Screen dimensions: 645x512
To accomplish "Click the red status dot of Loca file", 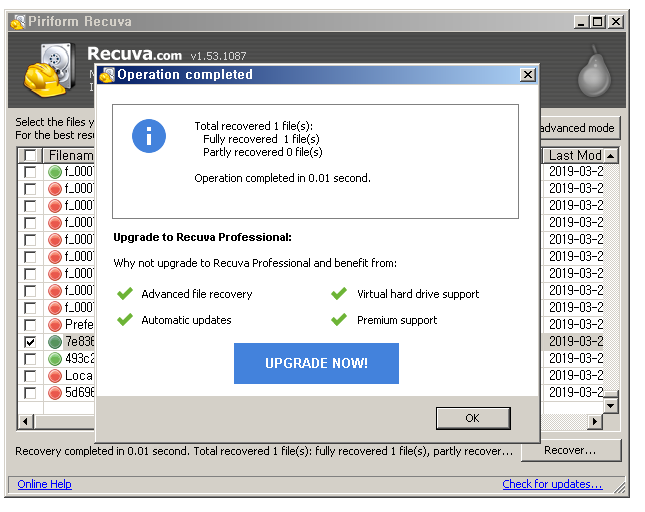I will pos(55,376).
